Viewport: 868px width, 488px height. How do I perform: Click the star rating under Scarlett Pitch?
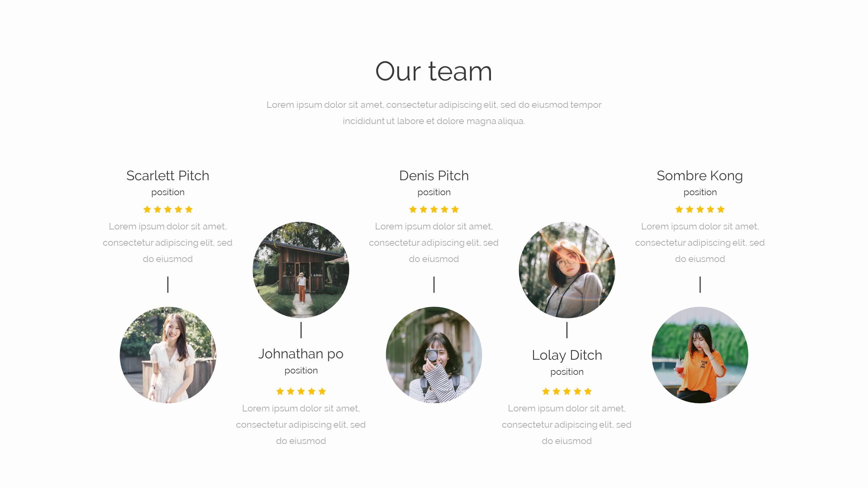click(168, 209)
